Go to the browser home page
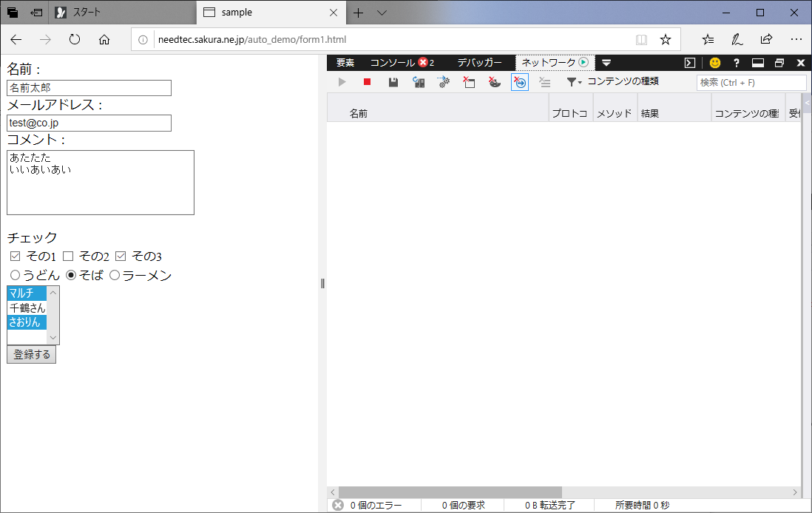Image resolution: width=812 pixels, height=513 pixels. pyautogui.click(x=104, y=39)
